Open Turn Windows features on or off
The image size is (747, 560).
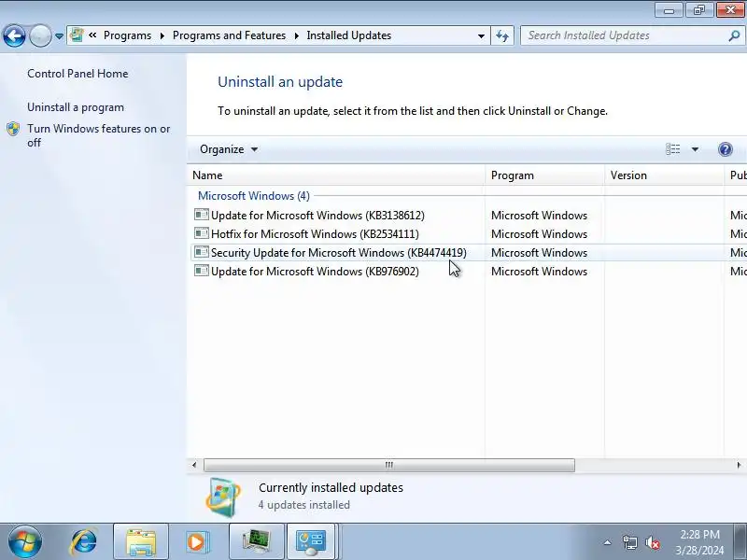click(99, 135)
